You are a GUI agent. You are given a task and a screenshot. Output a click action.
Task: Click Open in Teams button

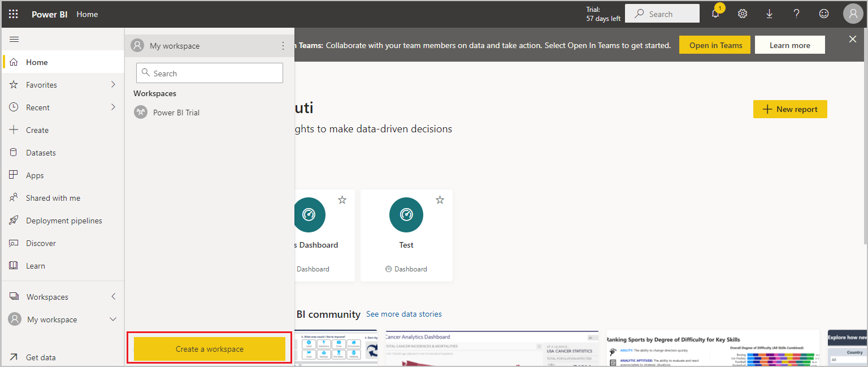click(x=715, y=45)
